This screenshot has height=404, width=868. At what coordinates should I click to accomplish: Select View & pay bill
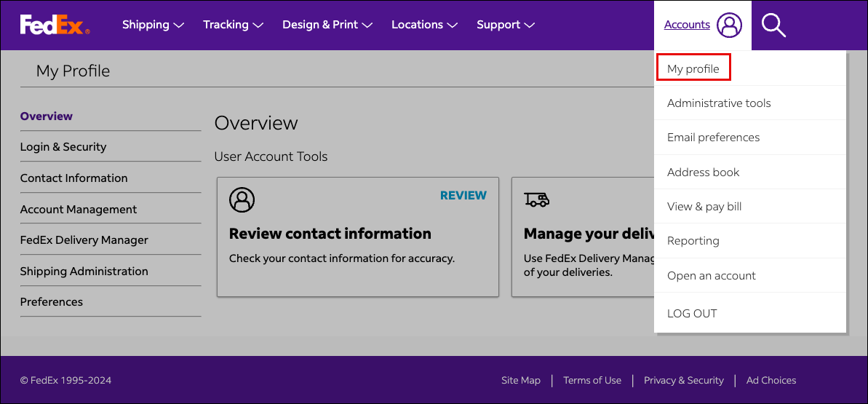(704, 206)
